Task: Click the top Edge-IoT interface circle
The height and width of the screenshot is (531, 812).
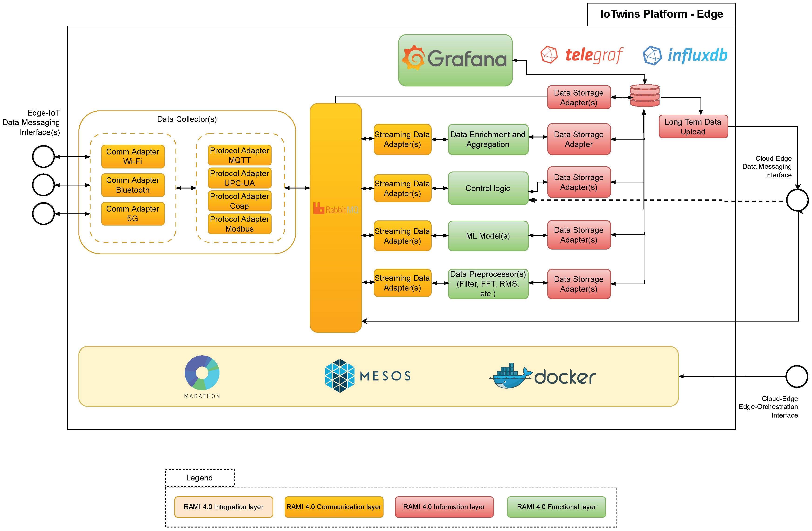Action: [43, 156]
